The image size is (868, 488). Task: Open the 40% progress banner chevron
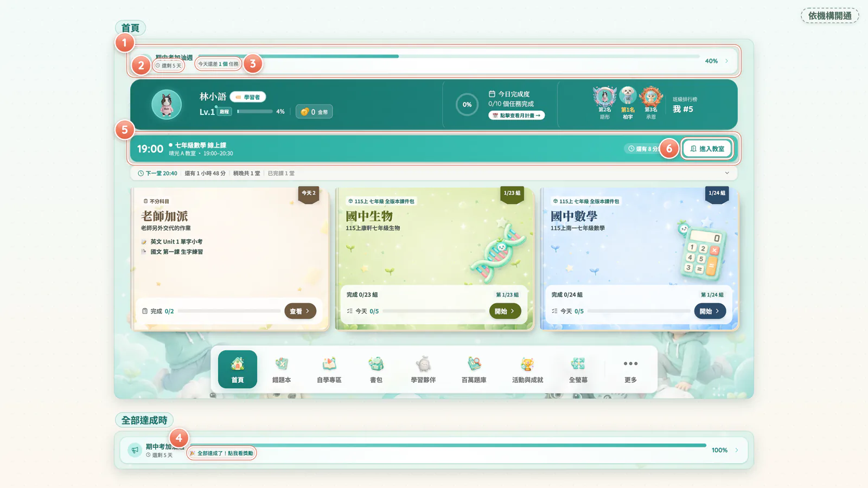726,61
